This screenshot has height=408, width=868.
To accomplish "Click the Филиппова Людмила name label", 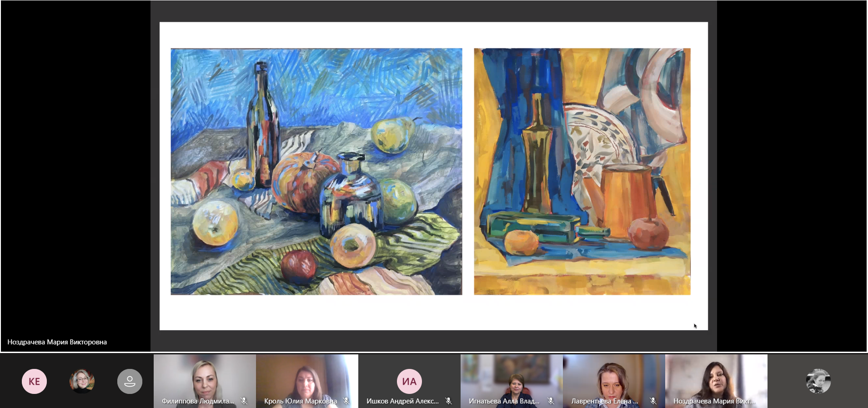I will pyautogui.click(x=198, y=401).
